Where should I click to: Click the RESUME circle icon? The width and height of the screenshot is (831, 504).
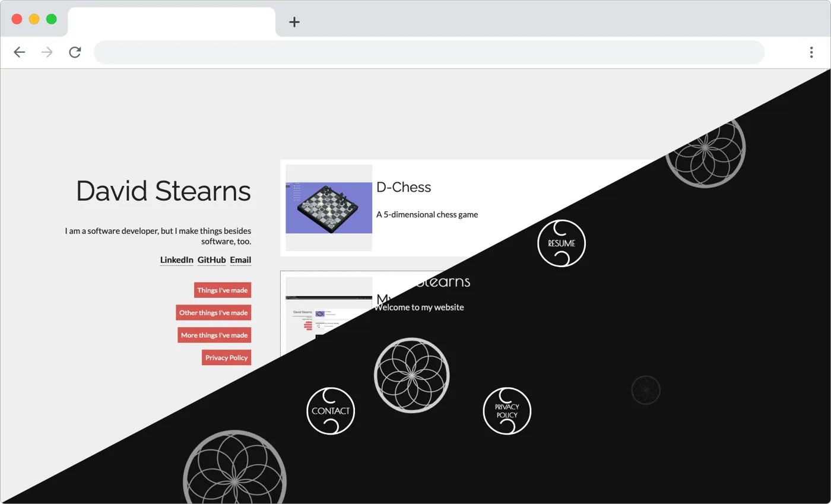561,243
